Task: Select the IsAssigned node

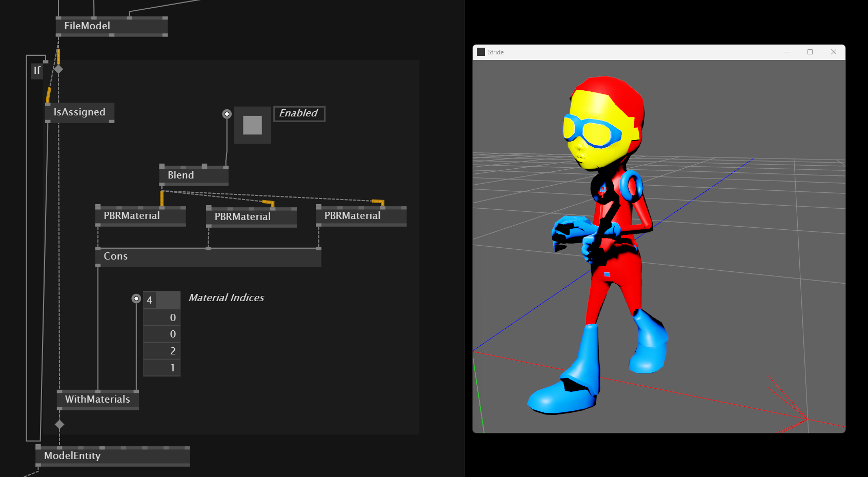Action: [x=79, y=112]
